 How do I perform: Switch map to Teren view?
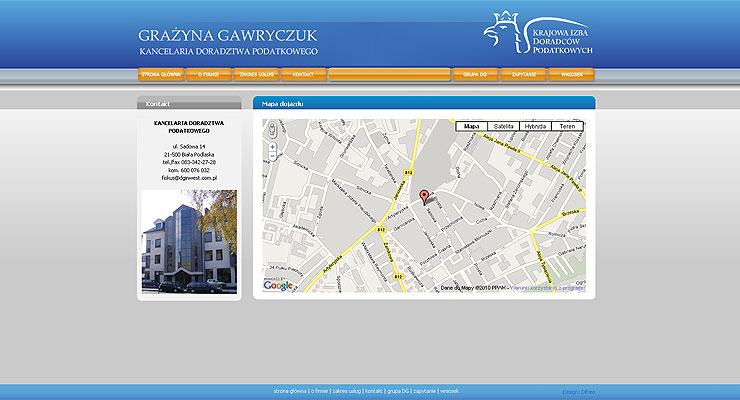coord(567,127)
